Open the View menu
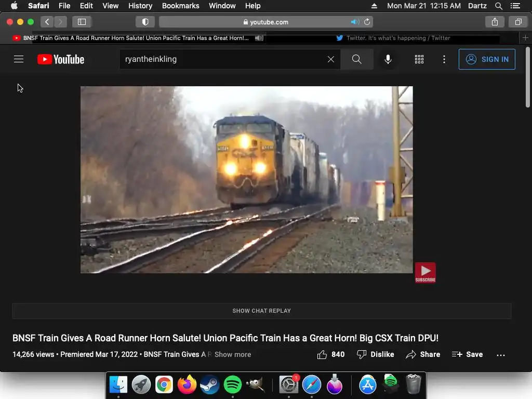The image size is (532, 399). click(x=110, y=6)
